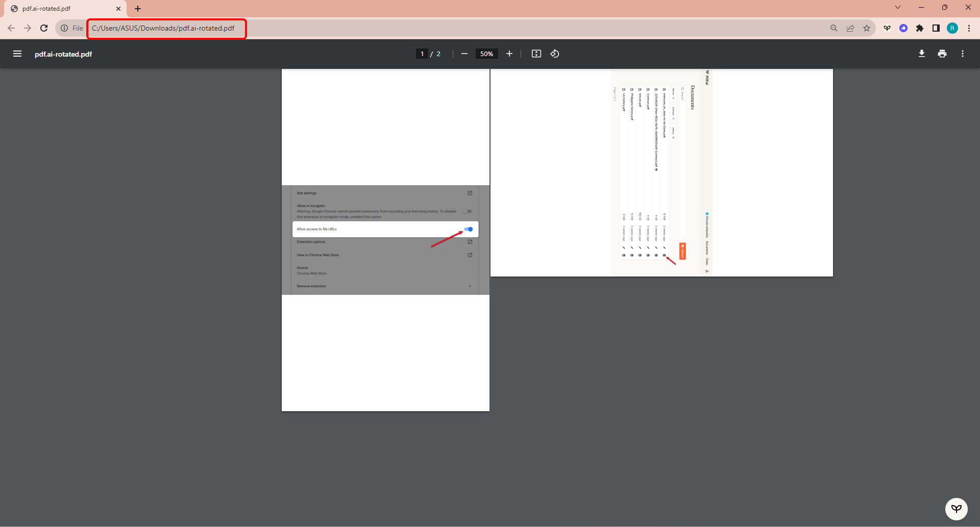This screenshot has height=527, width=980.
Task: Download the PDF file
Action: point(922,54)
